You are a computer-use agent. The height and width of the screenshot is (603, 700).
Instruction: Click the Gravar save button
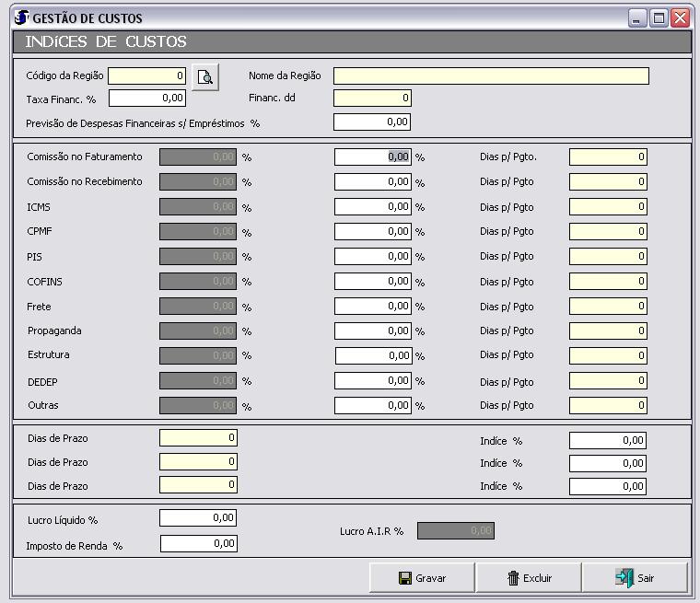[x=422, y=578]
